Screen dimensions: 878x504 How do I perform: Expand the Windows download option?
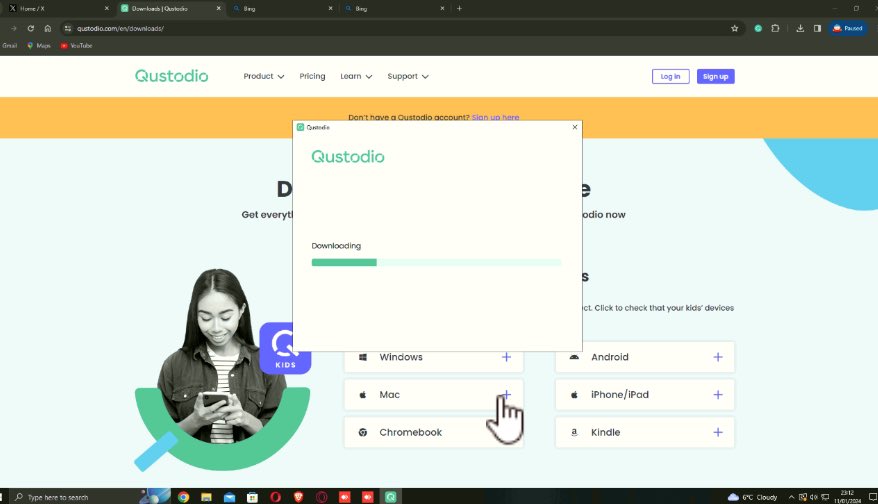tap(506, 357)
